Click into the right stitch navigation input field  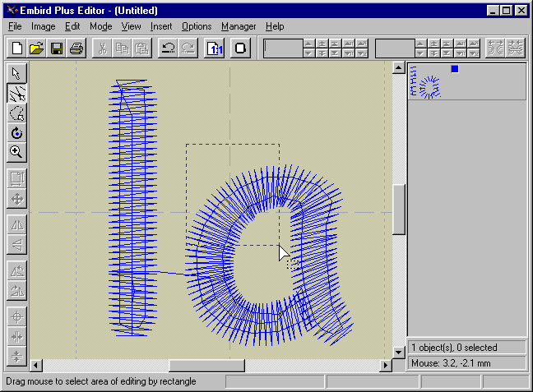[x=395, y=48]
